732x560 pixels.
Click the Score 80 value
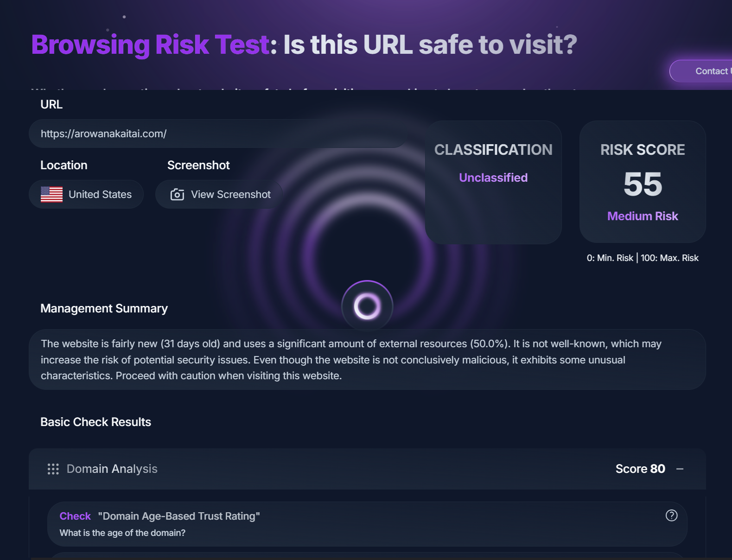(x=640, y=469)
